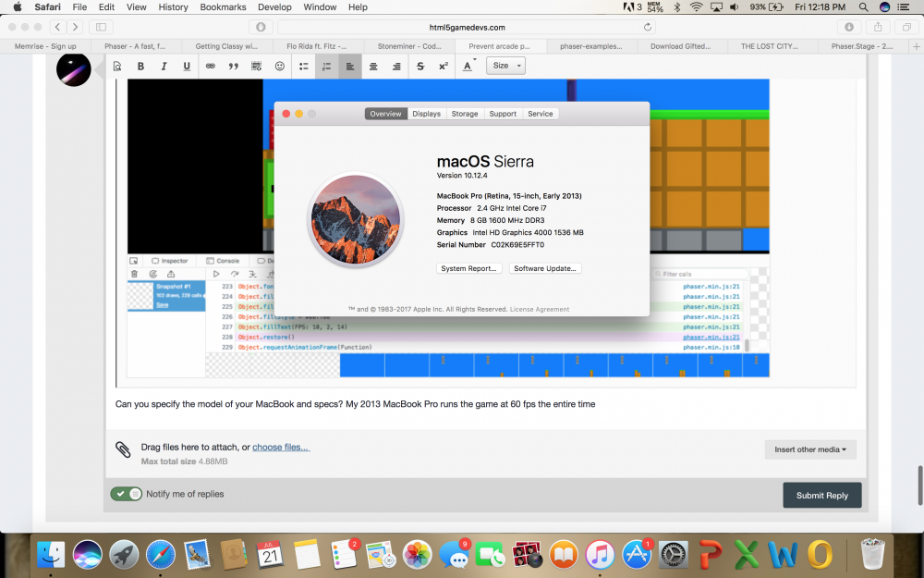The width and height of the screenshot is (924, 578).
Task: Submit the reply
Action: (822, 496)
